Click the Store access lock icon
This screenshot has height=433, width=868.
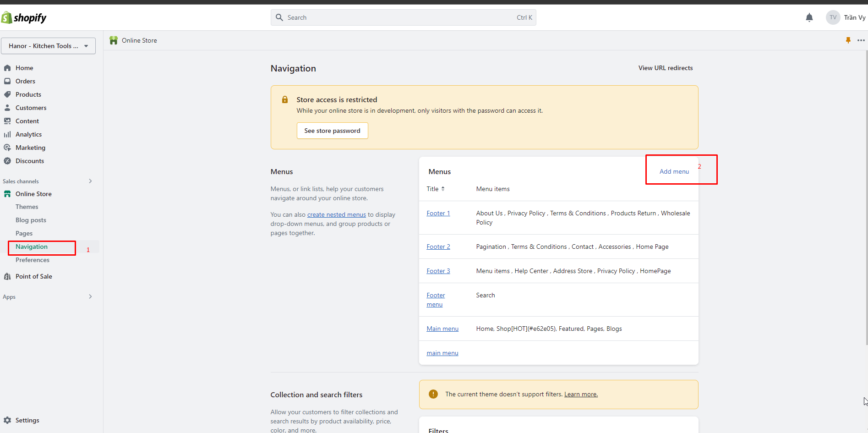tap(285, 99)
